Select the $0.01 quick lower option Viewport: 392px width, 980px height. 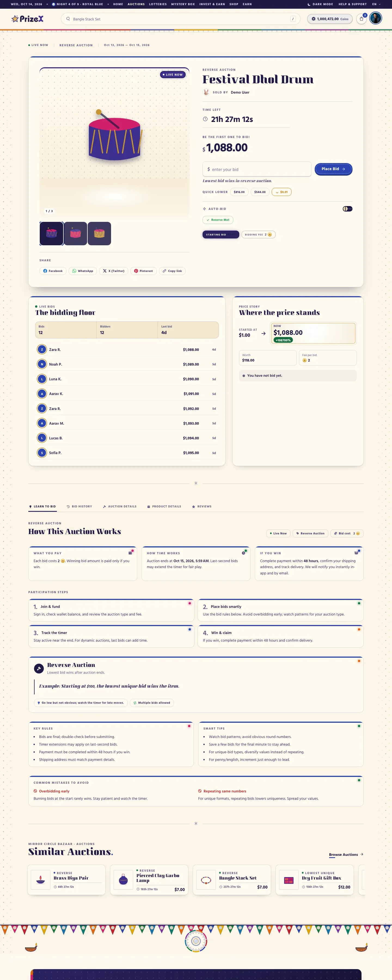pyautogui.click(x=282, y=192)
